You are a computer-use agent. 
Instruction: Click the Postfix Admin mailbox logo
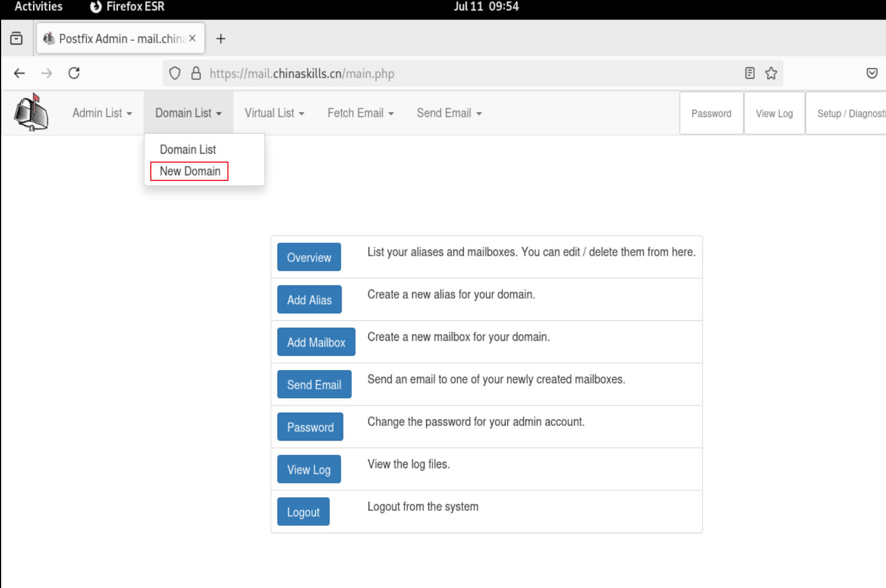(x=31, y=112)
